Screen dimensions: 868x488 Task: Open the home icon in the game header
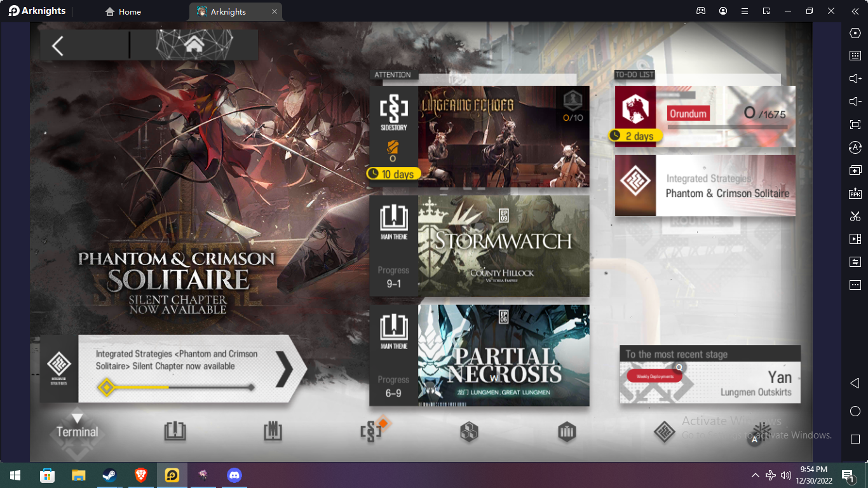click(x=194, y=44)
